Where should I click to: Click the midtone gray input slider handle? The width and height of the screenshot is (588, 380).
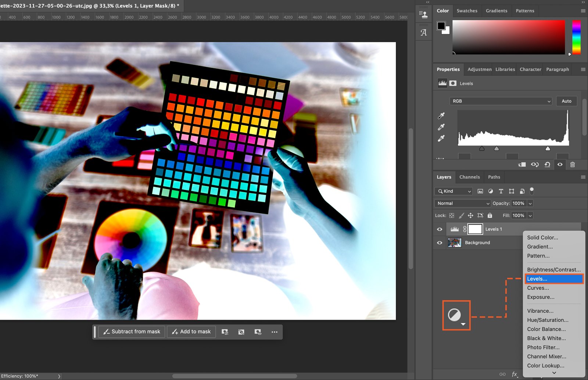click(496, 148)
